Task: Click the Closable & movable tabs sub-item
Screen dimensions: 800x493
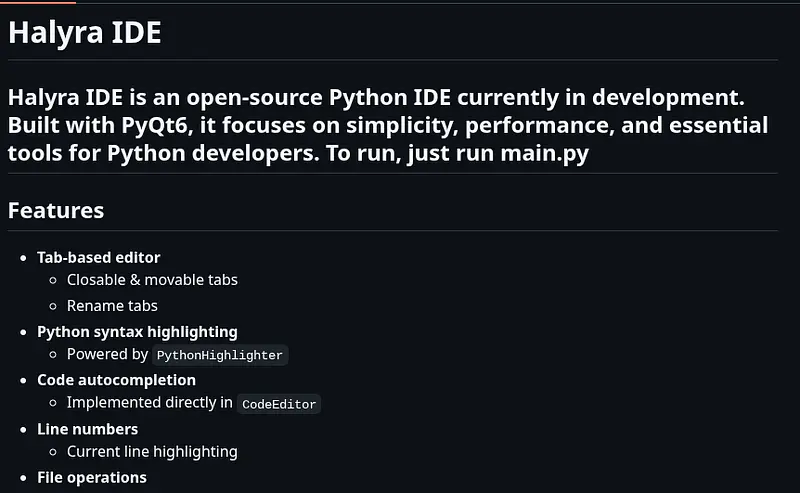Action: pyautogui.click(x=152, y=280)
